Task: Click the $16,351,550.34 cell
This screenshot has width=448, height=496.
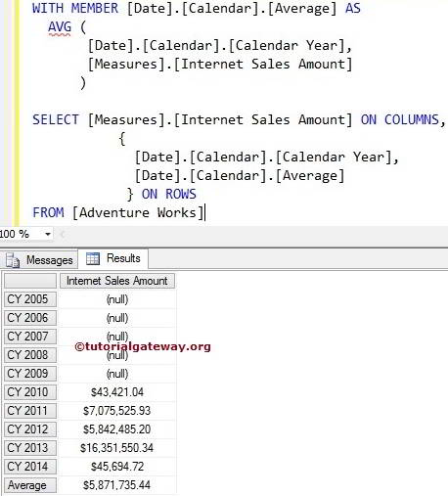Action: point(117,448)
